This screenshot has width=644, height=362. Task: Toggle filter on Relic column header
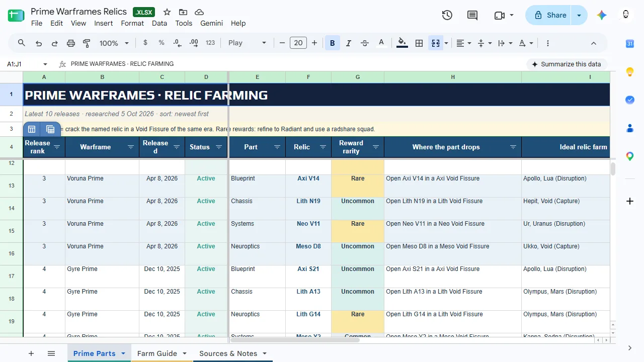point(323,147)
